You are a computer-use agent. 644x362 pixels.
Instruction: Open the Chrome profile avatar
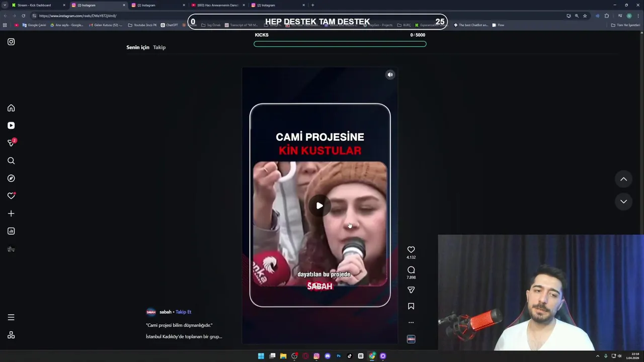coord(629,16)
